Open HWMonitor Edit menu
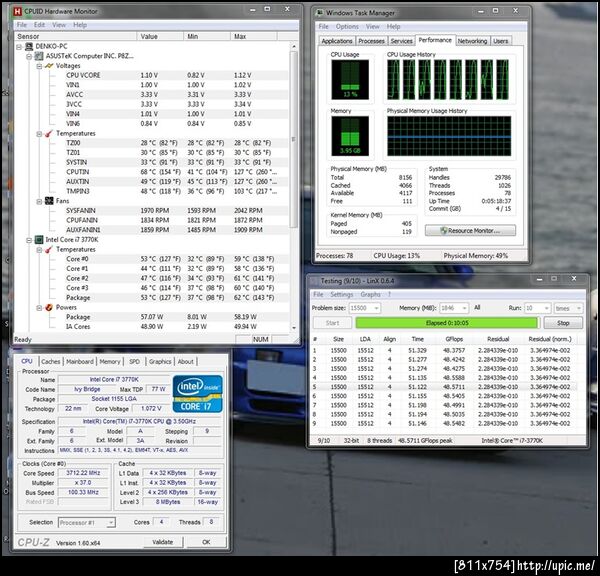The height and width of the screenshot is (576, 600). pos(39,25)
